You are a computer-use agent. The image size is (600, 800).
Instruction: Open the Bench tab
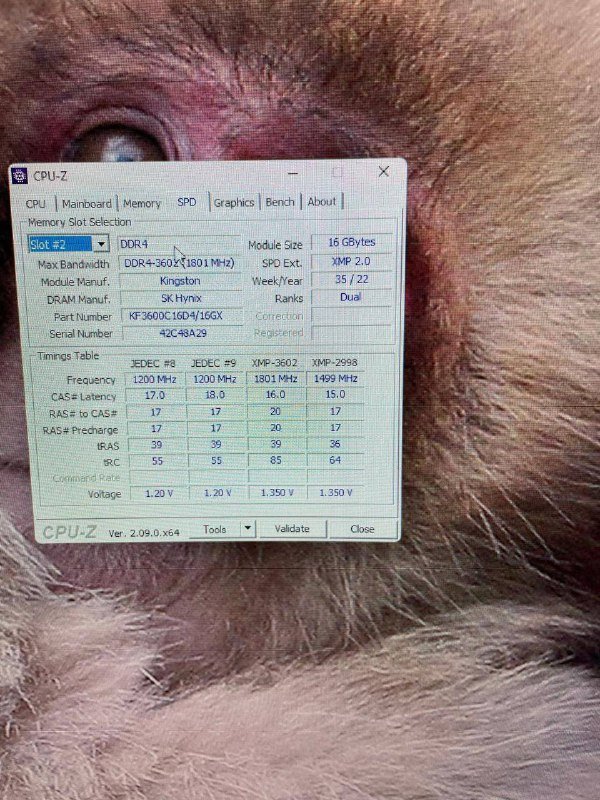pos(280,202)
